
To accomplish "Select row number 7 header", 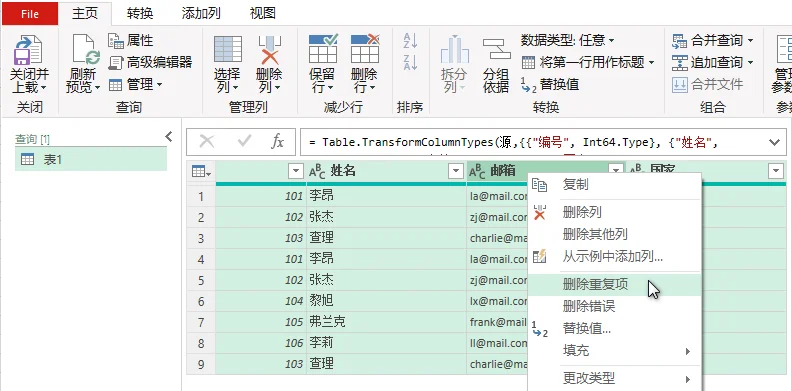I will [201, 322].
